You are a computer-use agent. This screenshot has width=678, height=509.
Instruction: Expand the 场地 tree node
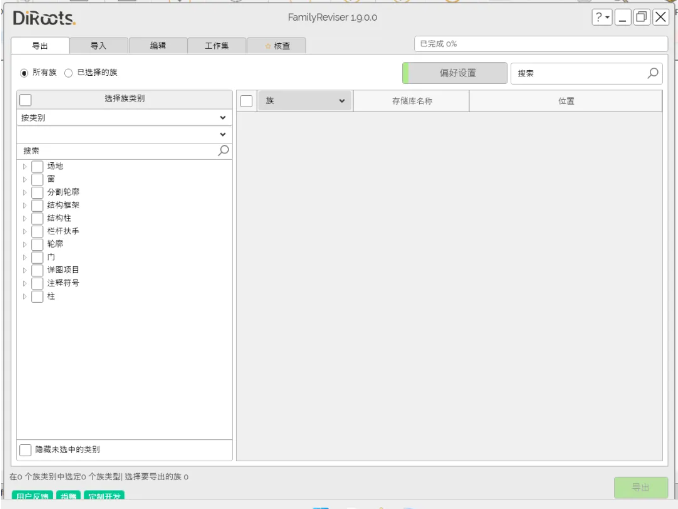[25, 166]
